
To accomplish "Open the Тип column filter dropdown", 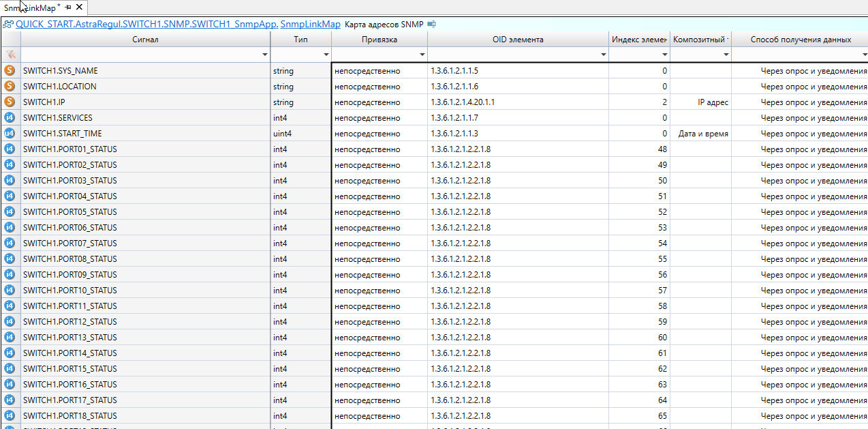I will coord(326,55).
